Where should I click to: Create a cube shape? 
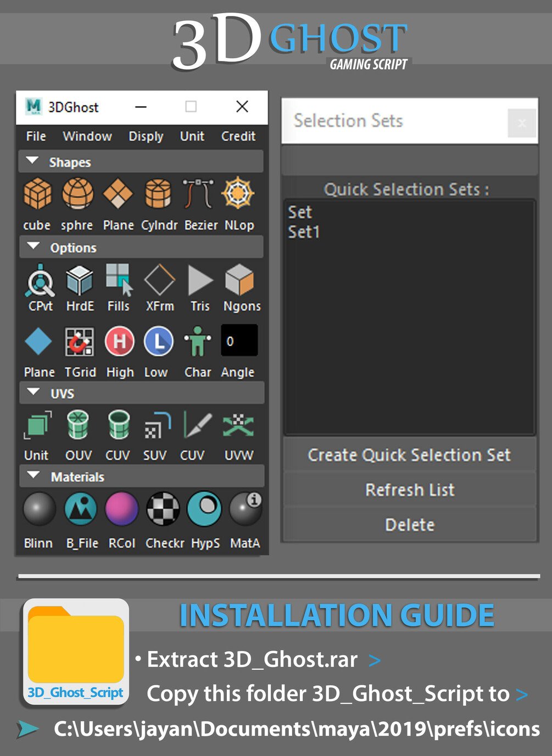37,193
